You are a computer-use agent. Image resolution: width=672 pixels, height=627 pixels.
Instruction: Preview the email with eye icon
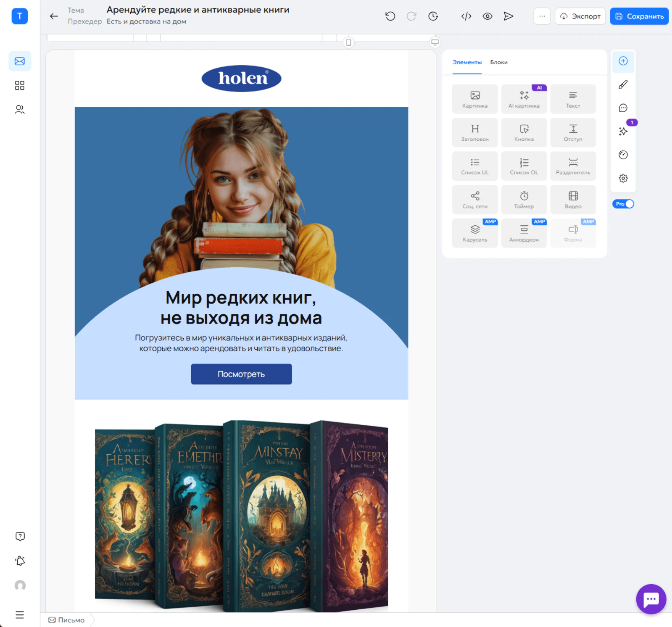(488, 16)
